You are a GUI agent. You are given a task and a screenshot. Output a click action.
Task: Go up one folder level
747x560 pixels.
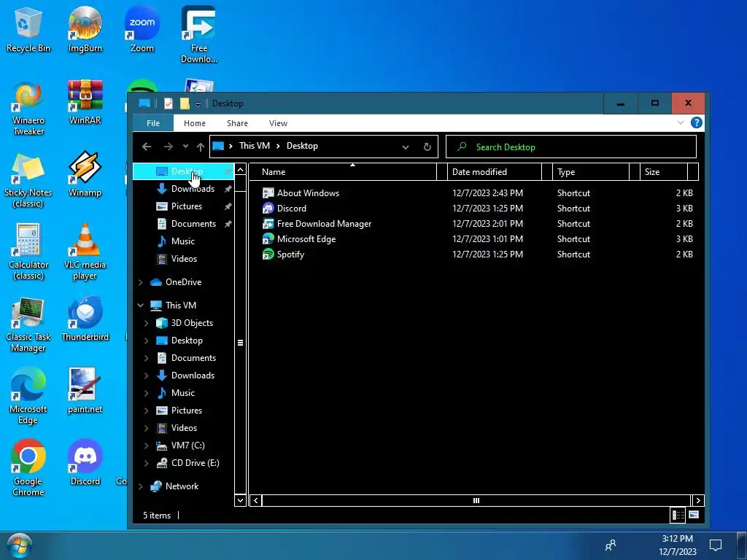200,147
